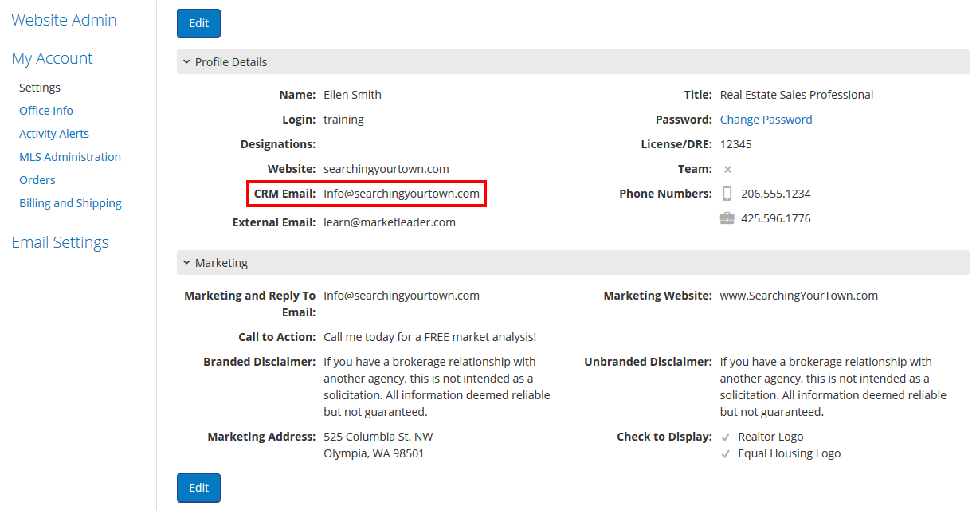Toggle the Equal Housing Logo checkmark

pos(725,453)
